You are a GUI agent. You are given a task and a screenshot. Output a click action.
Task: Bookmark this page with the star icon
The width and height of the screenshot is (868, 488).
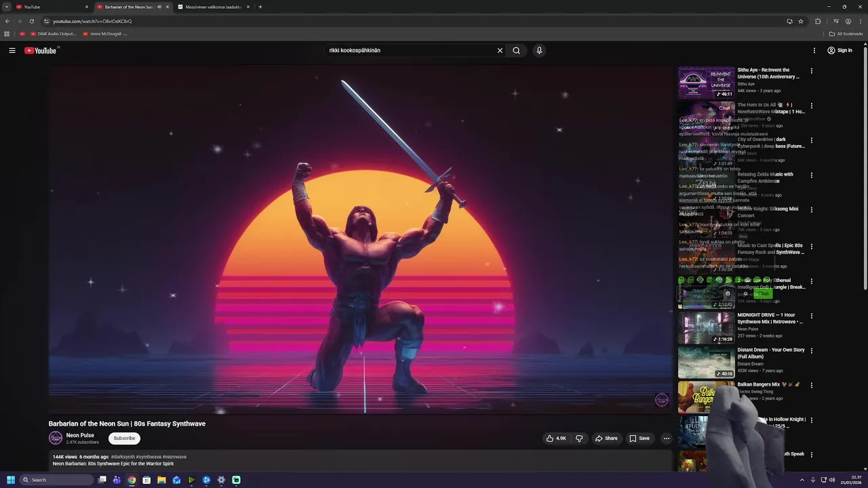click(x=801, y=21)
